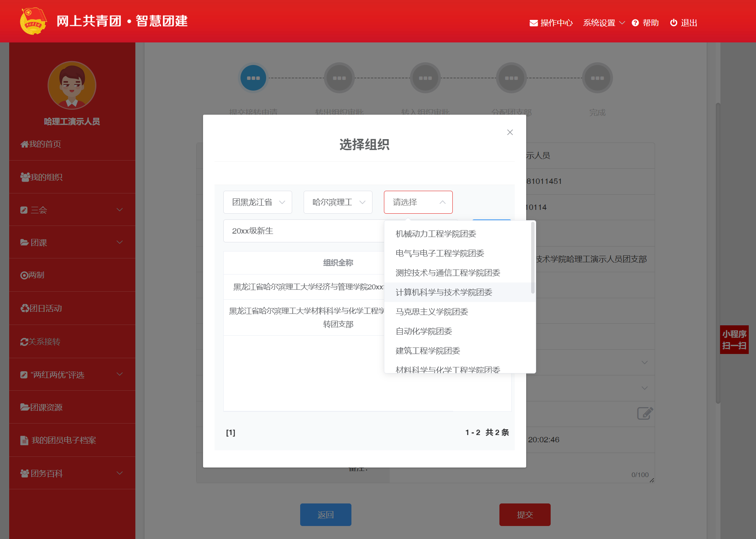This screenshot has height=539, width=756.
Task: Close the 选择组织 dialog
Action: click(510, 132)
